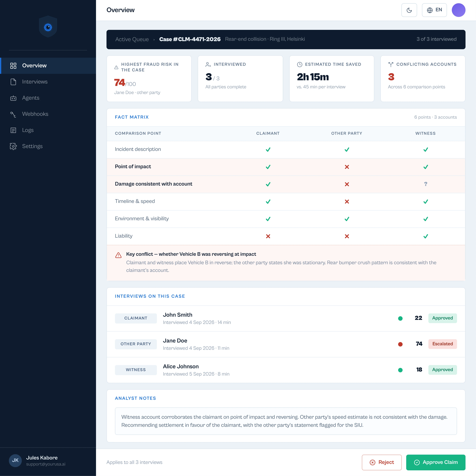The image size is (476, 476).
Task: Click the Reject button
Action: 381,462
